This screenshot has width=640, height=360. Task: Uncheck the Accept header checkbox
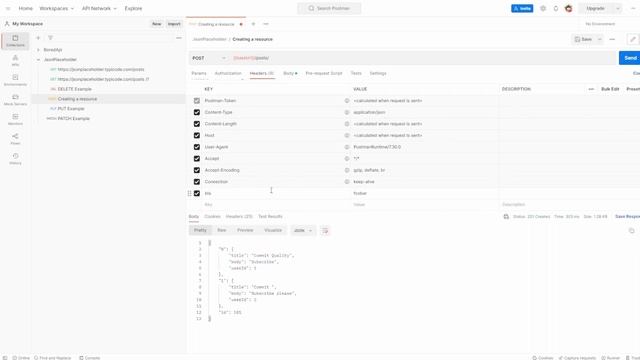pyautogui.click(x=197, y=158)
